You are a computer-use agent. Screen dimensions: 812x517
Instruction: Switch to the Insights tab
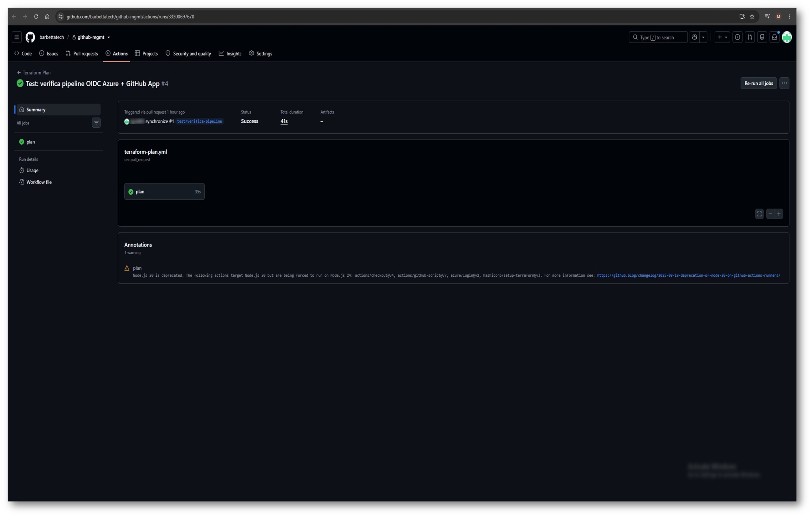(x=230, y=54)
